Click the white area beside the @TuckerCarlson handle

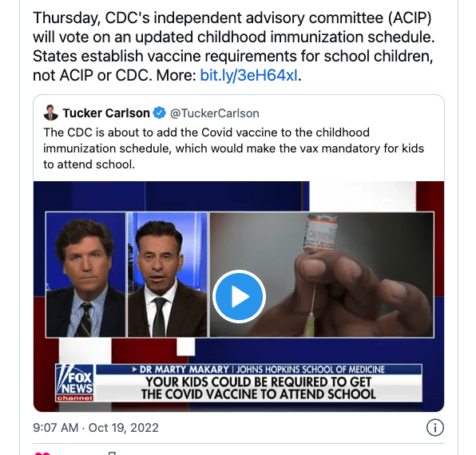click(349, 113)
